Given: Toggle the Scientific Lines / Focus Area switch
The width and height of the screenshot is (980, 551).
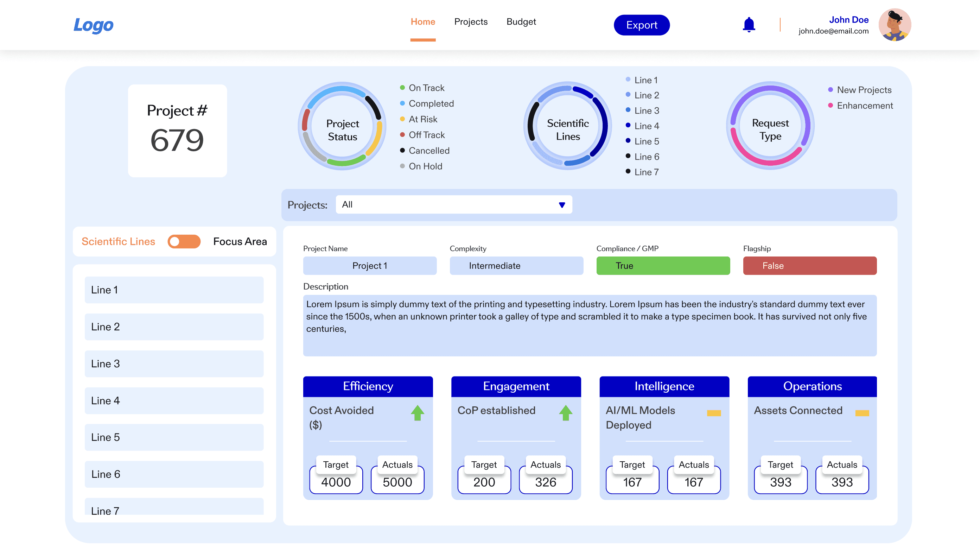Looking at the screenshot, I should [x=184, y=241].
